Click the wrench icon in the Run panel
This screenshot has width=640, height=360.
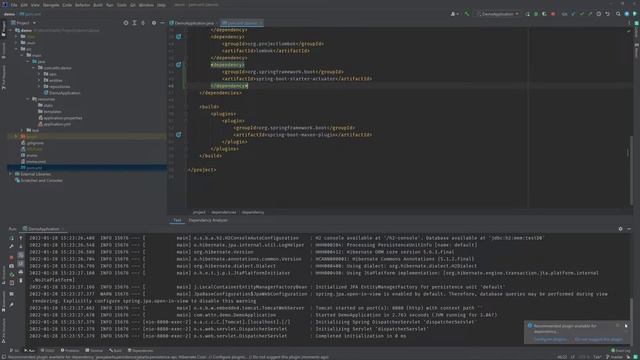pyautogui.click(x=11, y=247)
